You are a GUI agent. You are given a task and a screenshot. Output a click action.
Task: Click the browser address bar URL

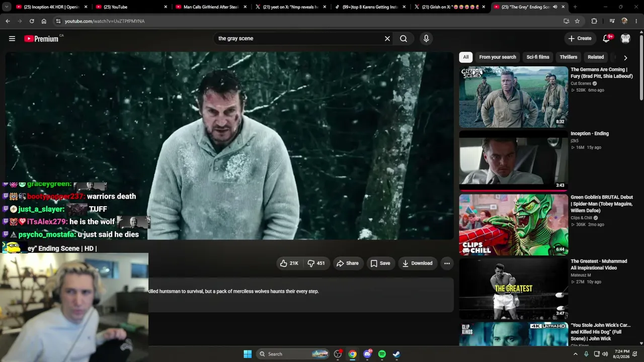pos(105,21)
